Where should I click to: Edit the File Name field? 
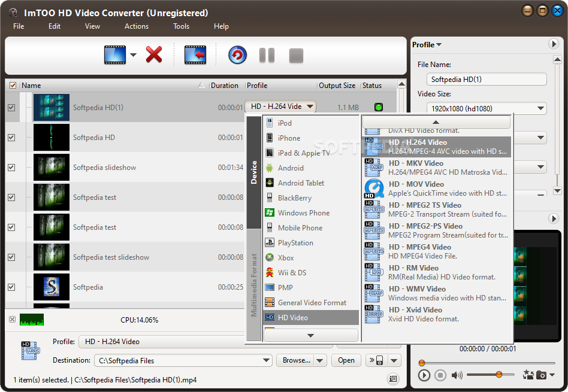pos(487,79)
